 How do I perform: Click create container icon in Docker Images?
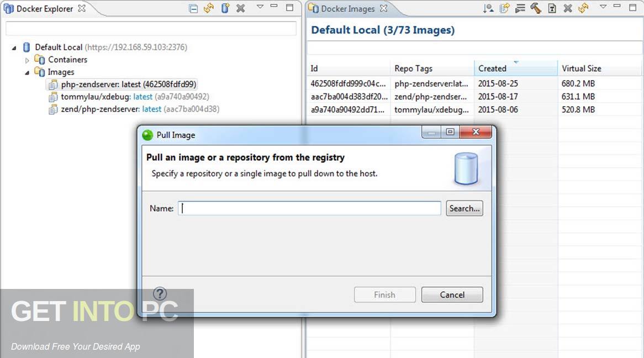(x=520, y=8)
